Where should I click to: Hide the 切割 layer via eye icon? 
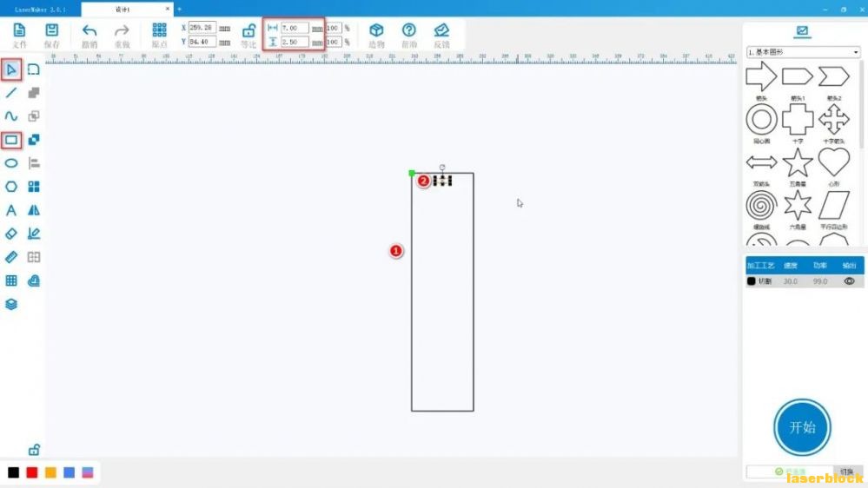click(x=849, y=281)
